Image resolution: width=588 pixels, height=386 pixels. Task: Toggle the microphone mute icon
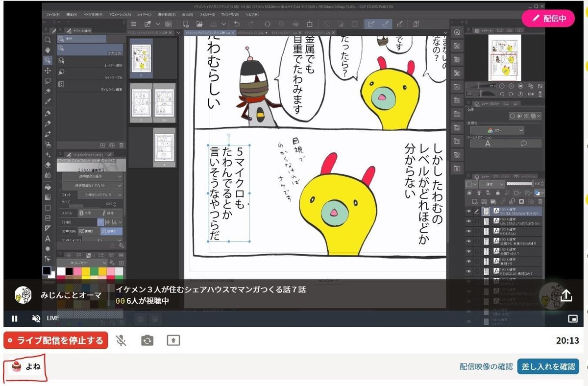tap(122, 340)
